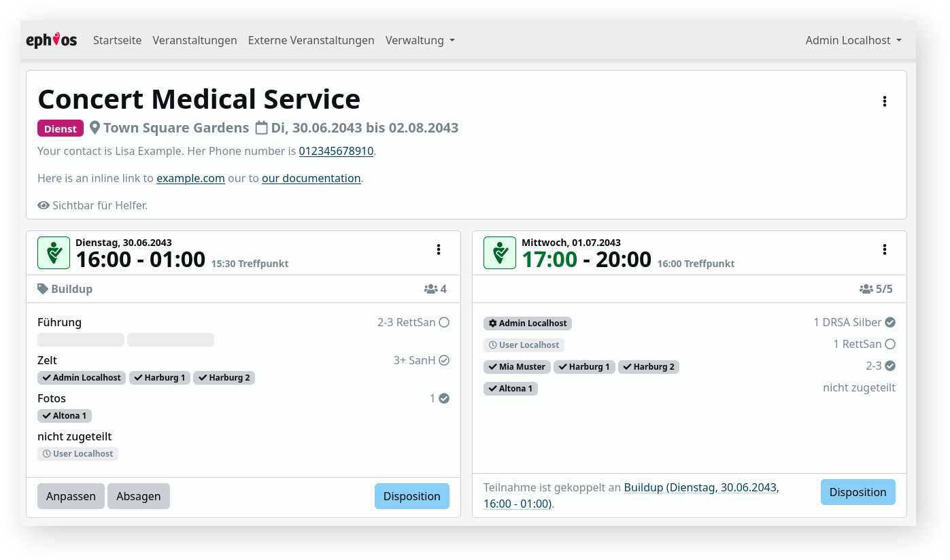Image resolution: width=950 pixels, height=560 pixels.
Task: Select Admin Localhost badge with gear icon
Action: (x=528, y=323)
